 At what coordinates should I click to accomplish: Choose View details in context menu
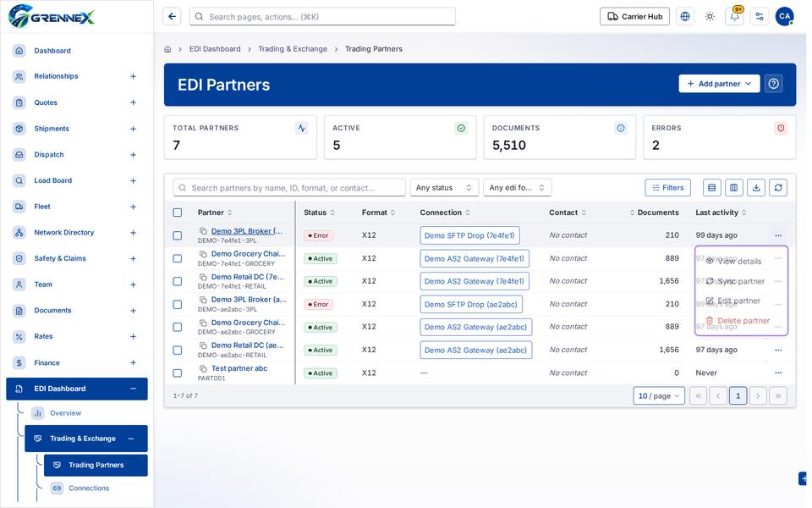741,262
